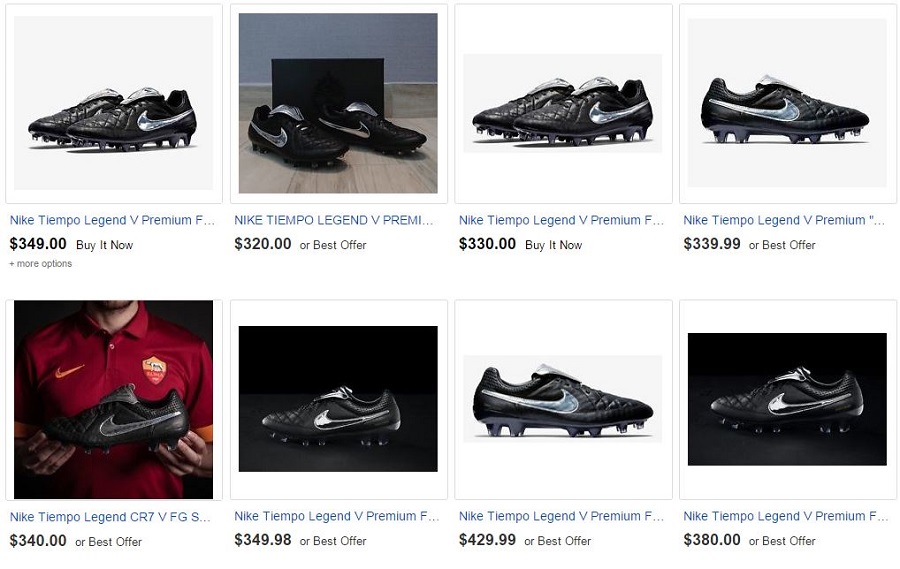Click the listing title above $429.99

(561, 517)
